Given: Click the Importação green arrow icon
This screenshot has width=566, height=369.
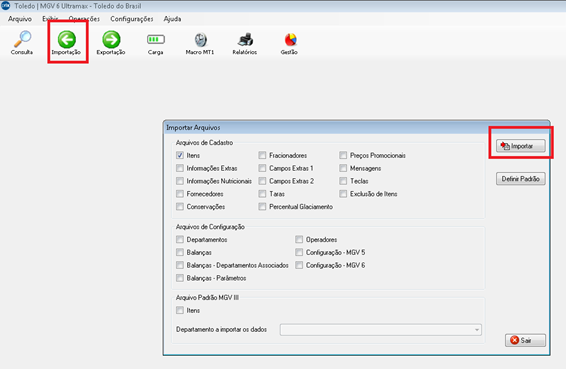Looking at the screenshot, I should tap(67, 39).
